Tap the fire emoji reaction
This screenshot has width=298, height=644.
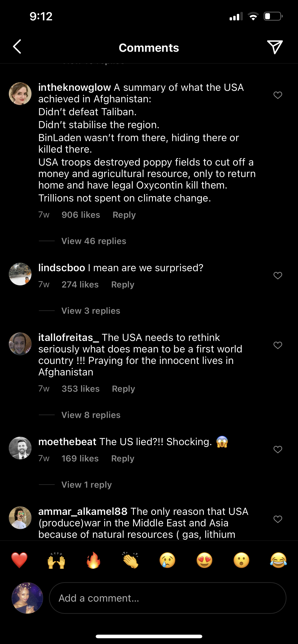(x=93, y=560)
